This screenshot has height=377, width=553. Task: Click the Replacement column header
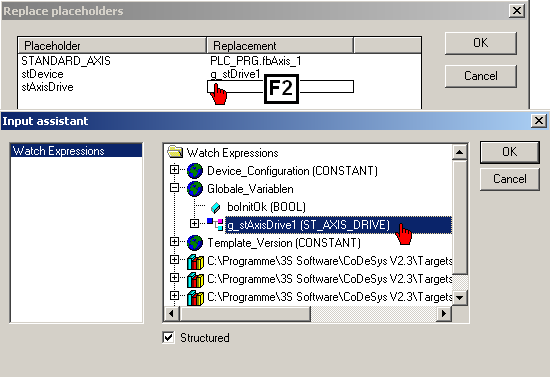click(280, 45)
